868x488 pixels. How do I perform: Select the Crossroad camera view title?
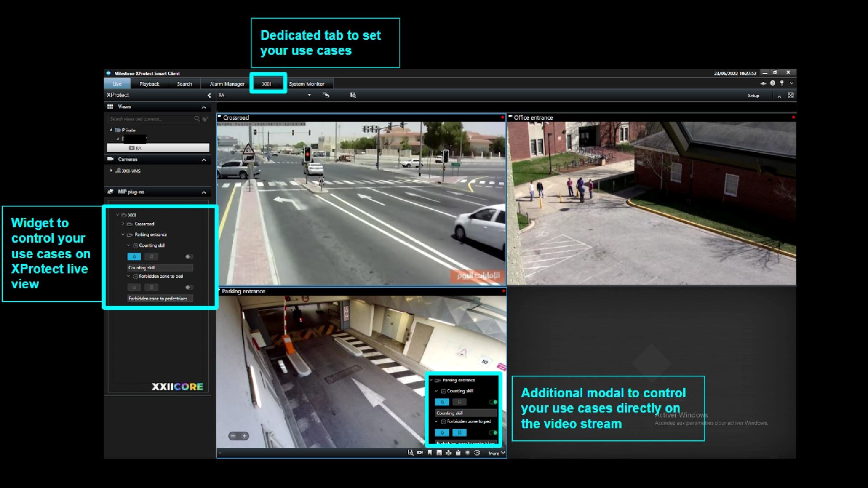click(236, 117)
